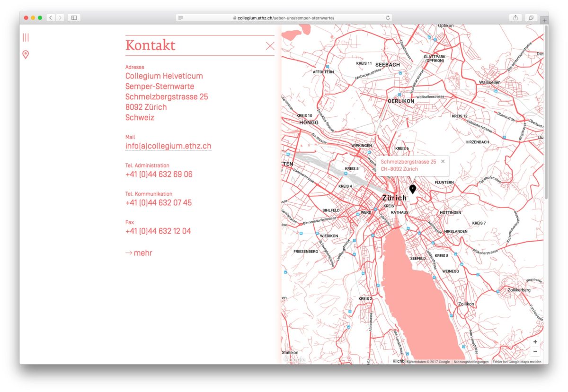Click the info[a]collegium.ethz.ch email link
This screenshot has height=392, width=568.
(x=168, y=146)
